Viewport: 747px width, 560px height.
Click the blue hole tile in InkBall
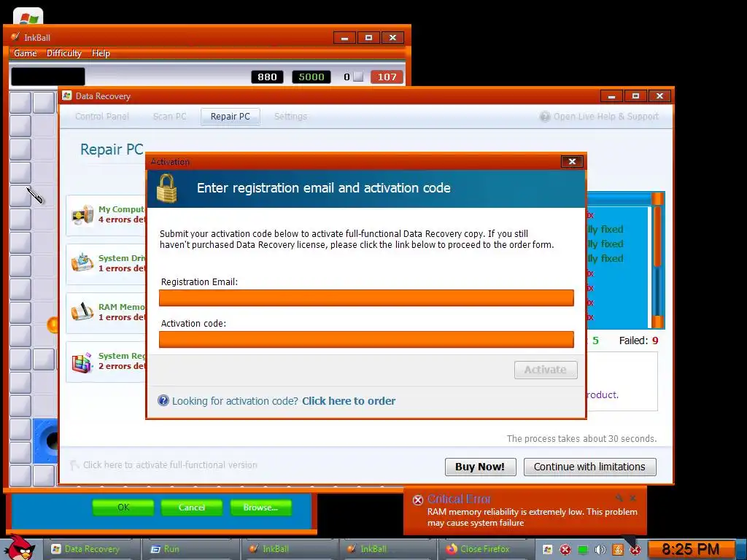46,441
